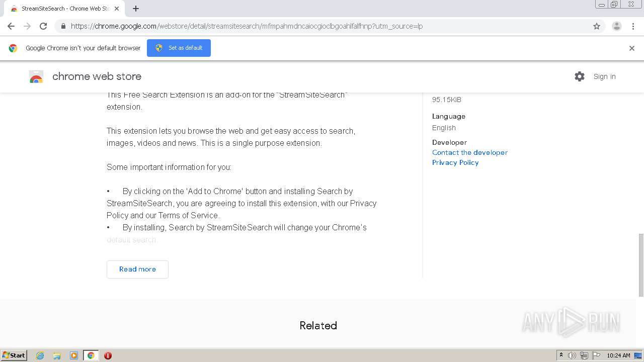Open Windows Explorer folder in taskbar

[57, 355]
